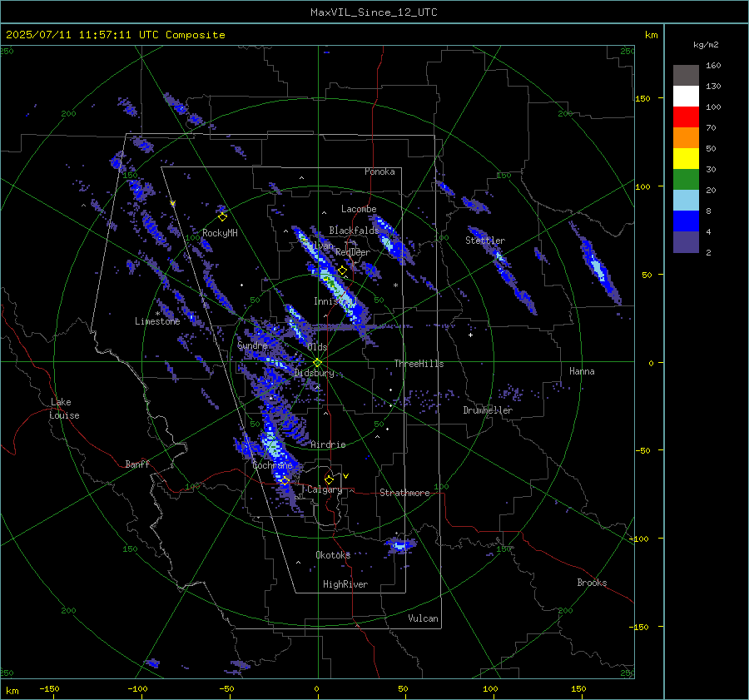The image size is (749, 700).
Task: Click the Limestone label
Action: [157, 321]
